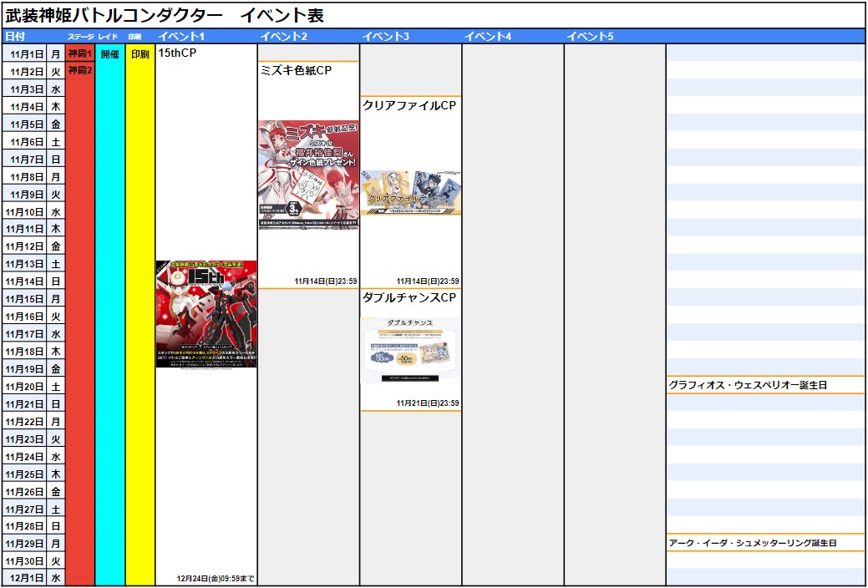Select the 12月24日(金)09:59まで deadline text
868x588 pixels.
coord(216,578)
